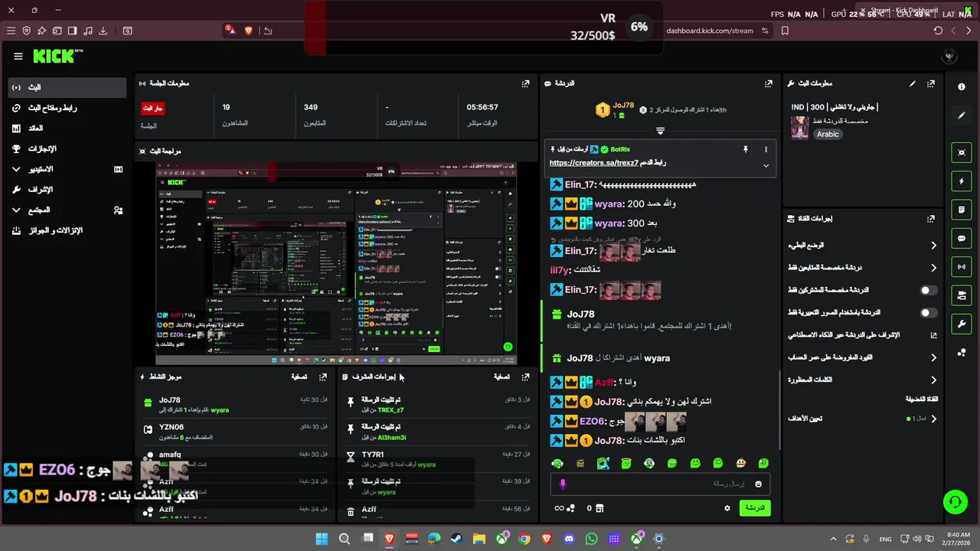Expand the المجتمع section in sidebar
The width and height of the screenshot is (980, 551).
(x=67, y=210)
